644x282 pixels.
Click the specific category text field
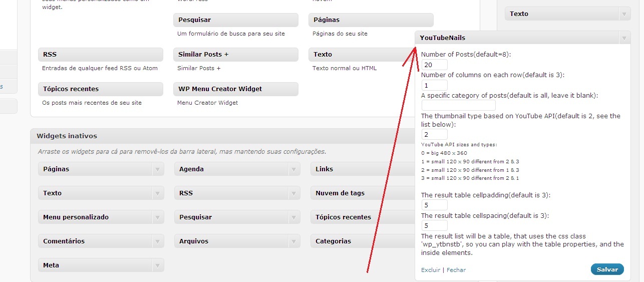pyautogui.click(x=458, y=105)
